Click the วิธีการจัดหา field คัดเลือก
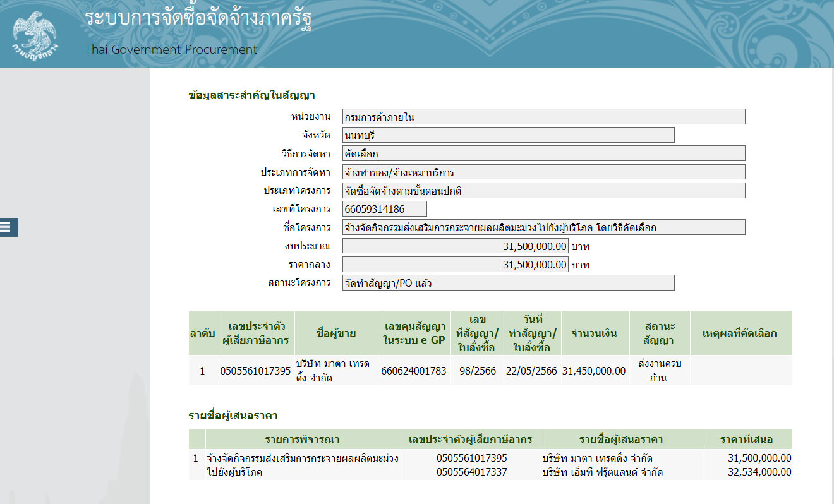The width and height of the screenshot is (834, 504). point(543,153)
